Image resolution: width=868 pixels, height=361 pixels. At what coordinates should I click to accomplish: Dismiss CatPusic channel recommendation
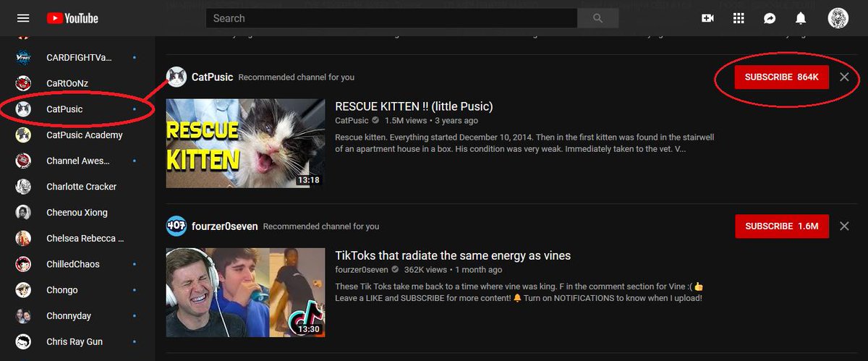tap(844, 77)
